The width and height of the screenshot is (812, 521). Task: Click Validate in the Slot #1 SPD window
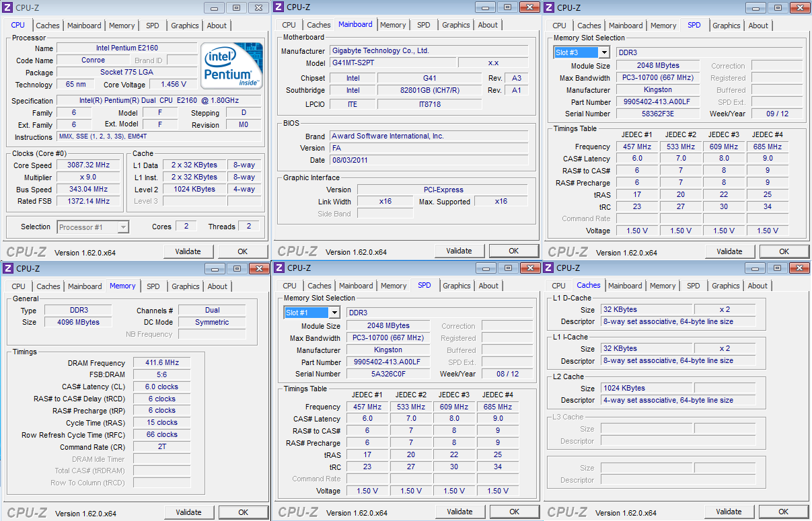[460, 512]
